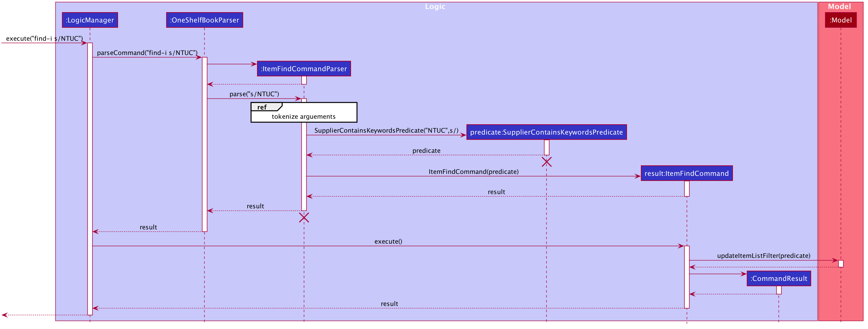Image resolution: width=868 pixels, height=329 pixels.
Task: Click destroy X under ItemFindCommandParser lifeline
Action: coord(304,218)
